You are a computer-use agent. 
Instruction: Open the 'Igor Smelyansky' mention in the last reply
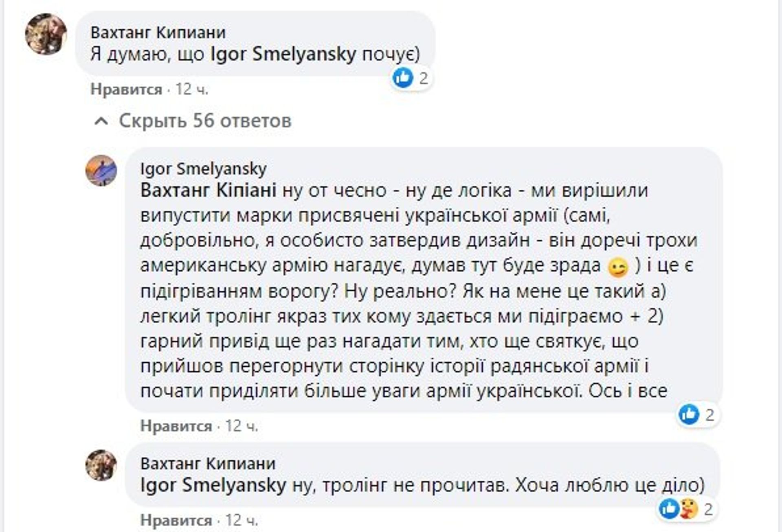[213, 485]
